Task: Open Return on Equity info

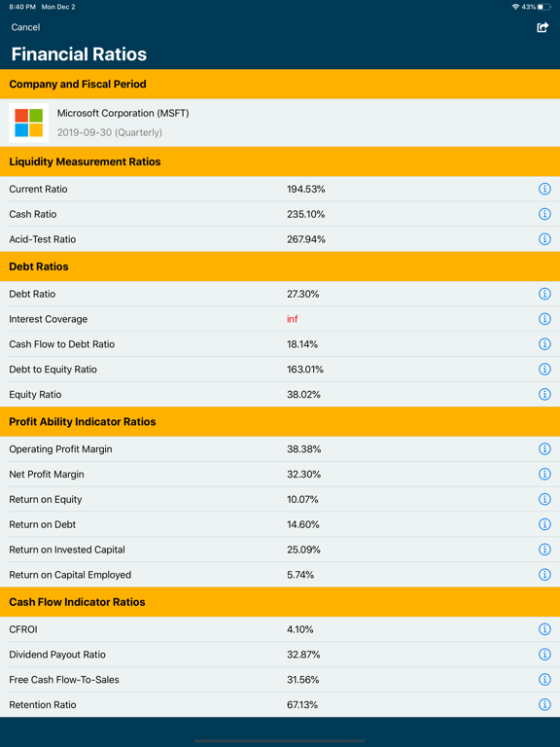Action: [x=544, y=499]
